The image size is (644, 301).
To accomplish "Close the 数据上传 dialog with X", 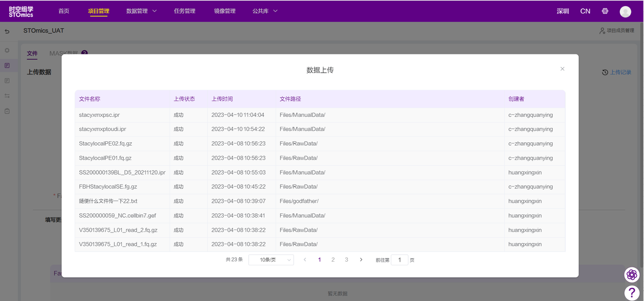I will (x=562, y=69).
